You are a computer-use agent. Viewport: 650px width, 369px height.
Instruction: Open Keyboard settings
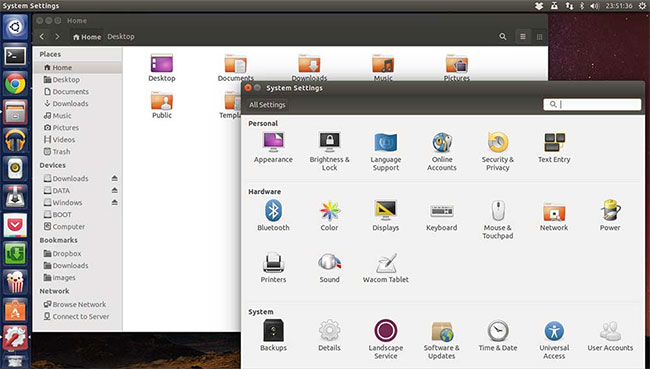(442, 216)
